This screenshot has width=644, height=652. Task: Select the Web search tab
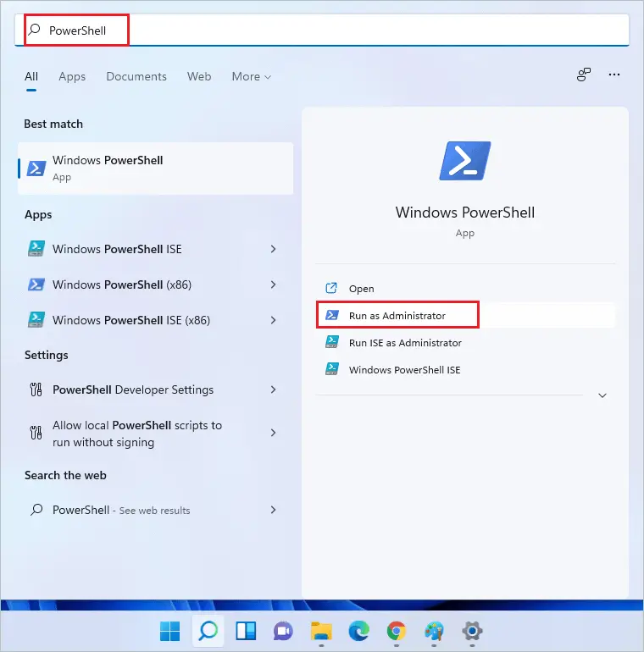point(199,76)
